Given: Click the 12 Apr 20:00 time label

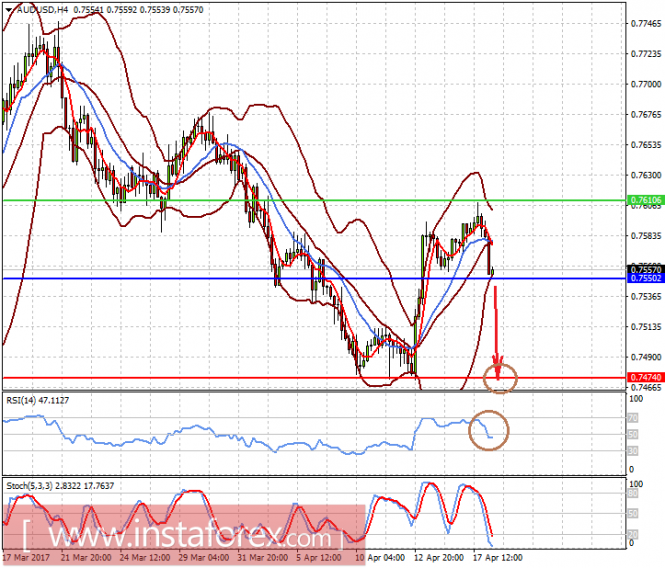Looking at the screenshot, I should point(439,557).
